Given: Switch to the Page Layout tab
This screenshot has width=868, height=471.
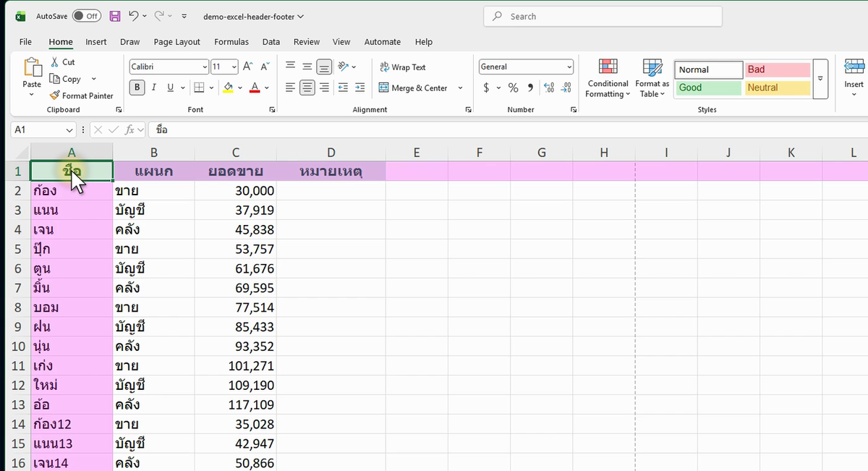Looking at the screenshot, I should (x=177, y=42).
